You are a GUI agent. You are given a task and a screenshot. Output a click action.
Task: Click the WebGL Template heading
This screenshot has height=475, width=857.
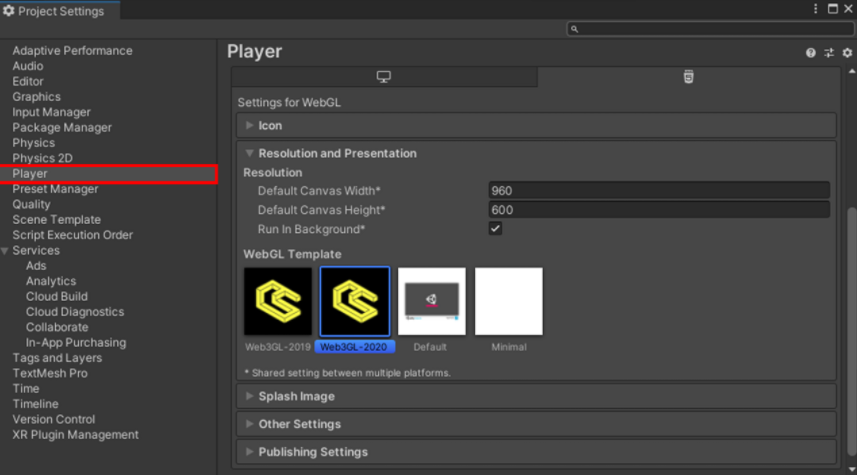click(x=292, y=254)
